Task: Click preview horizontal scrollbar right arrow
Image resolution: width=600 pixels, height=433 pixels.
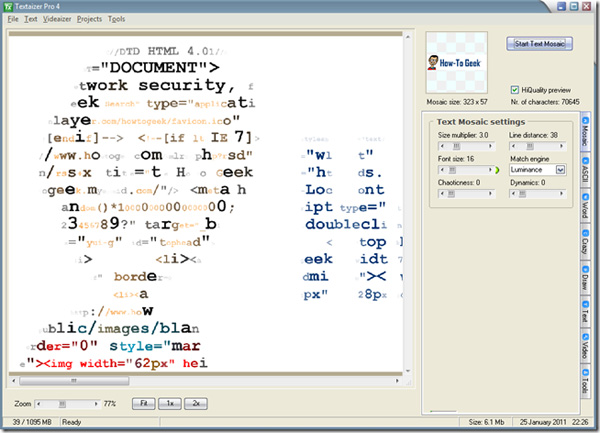Action: [397, 381]
